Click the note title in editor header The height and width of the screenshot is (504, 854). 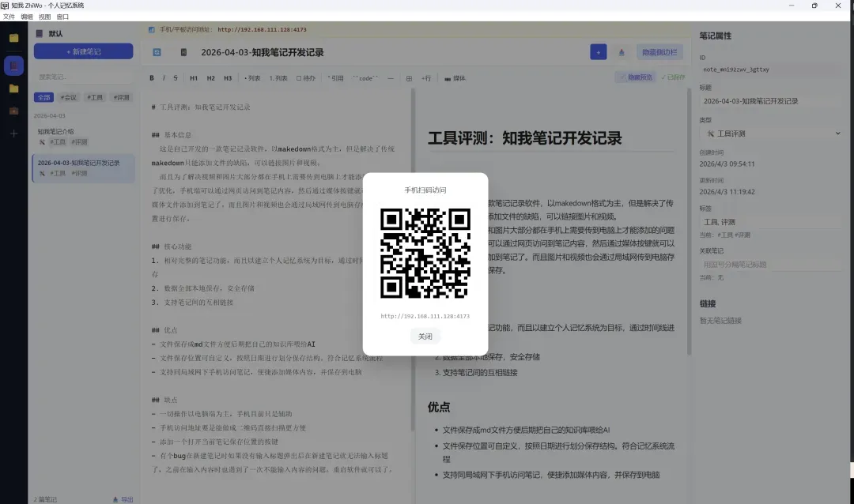coord(263,52)
